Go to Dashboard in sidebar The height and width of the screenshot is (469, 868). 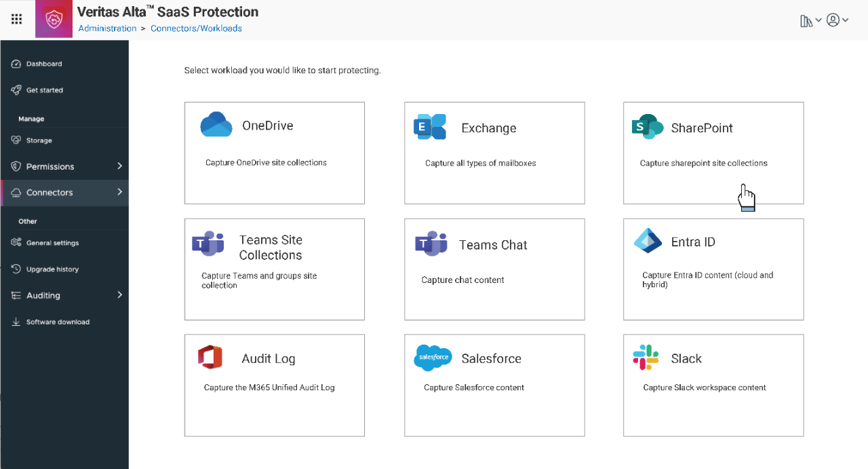click(44, 64)
